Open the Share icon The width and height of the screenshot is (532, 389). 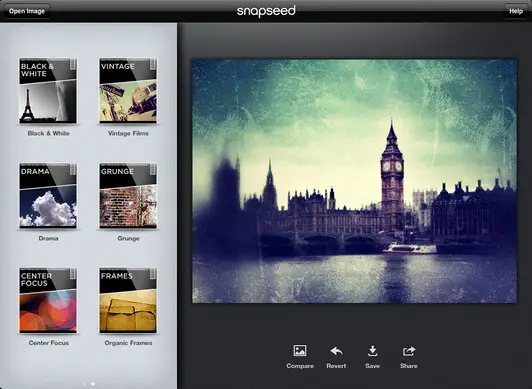409,351
